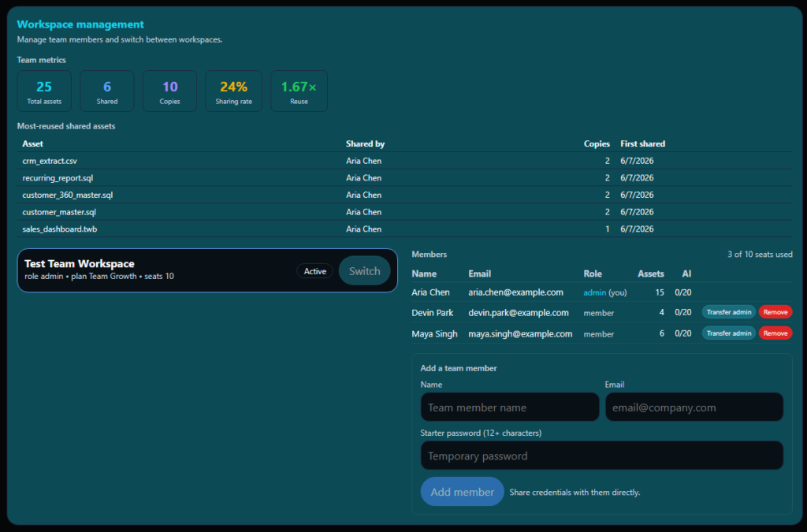
Task: Click devin.park@example.com email
Action: pos(519,313)
